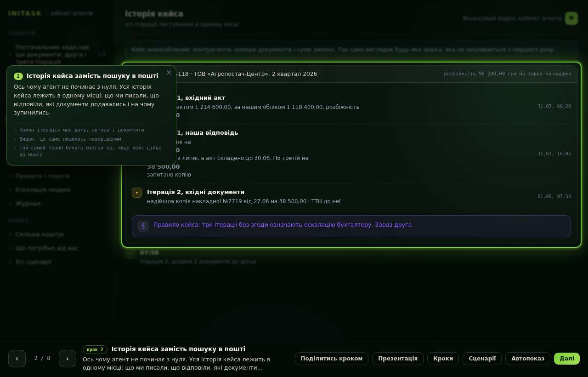Viewport: 588px width, 377px height.
Task: Open the Кроки list
Action: [443, 359]
